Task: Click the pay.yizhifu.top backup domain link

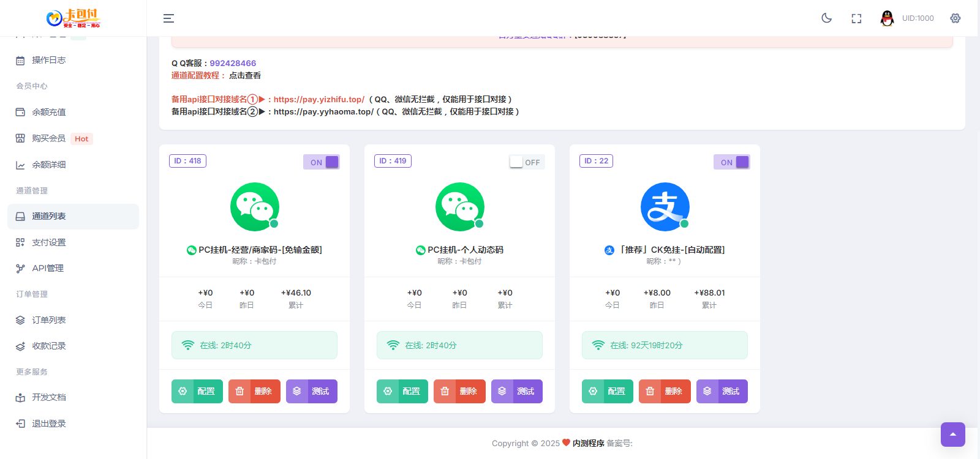Action: (318, 99)
